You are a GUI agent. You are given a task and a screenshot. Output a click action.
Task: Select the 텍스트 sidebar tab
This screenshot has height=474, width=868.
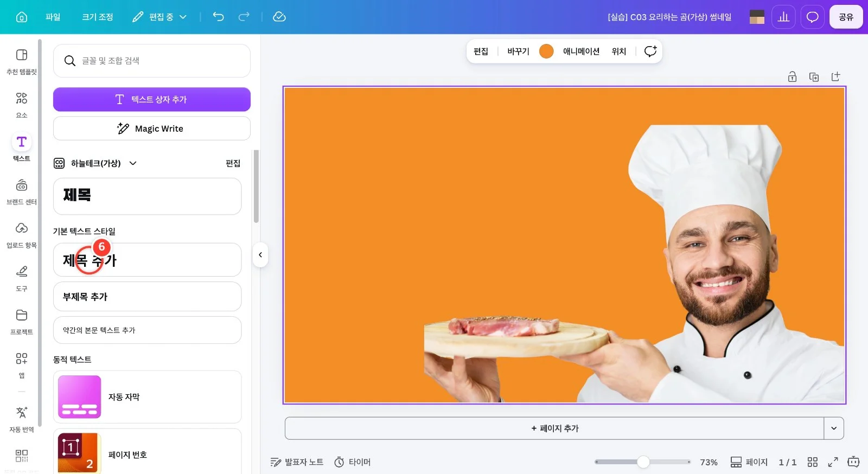(x=22, y=148)
